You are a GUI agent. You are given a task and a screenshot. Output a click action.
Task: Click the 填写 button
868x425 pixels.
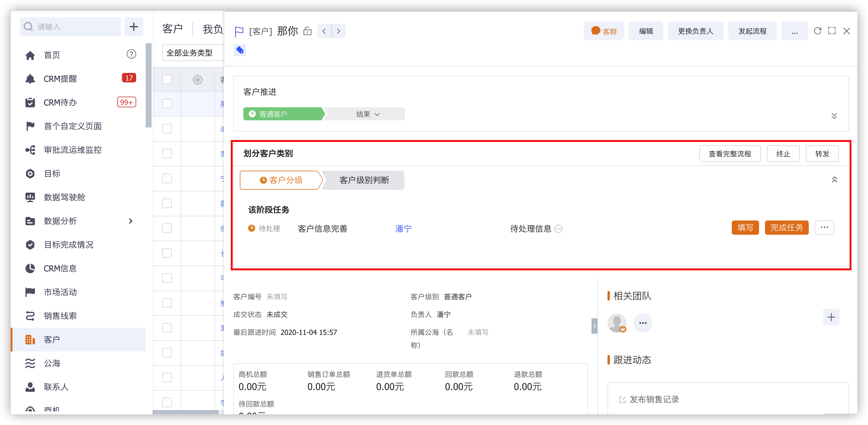click(x=745, y=228)
